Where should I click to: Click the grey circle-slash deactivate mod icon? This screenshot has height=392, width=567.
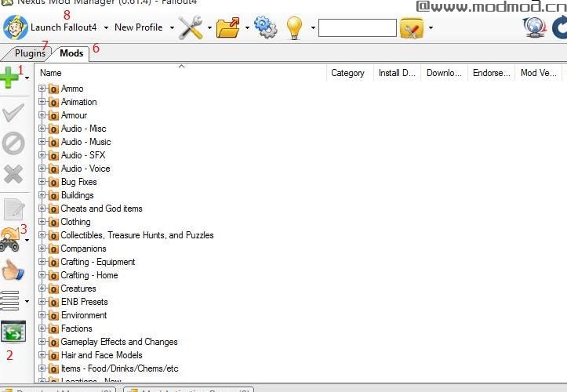[x=13, y=143]
